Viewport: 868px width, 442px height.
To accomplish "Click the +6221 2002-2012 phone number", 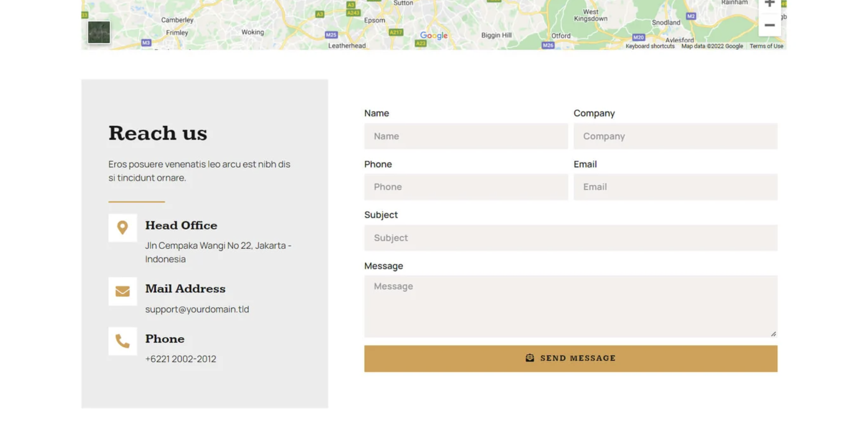I will click(180, 359).
